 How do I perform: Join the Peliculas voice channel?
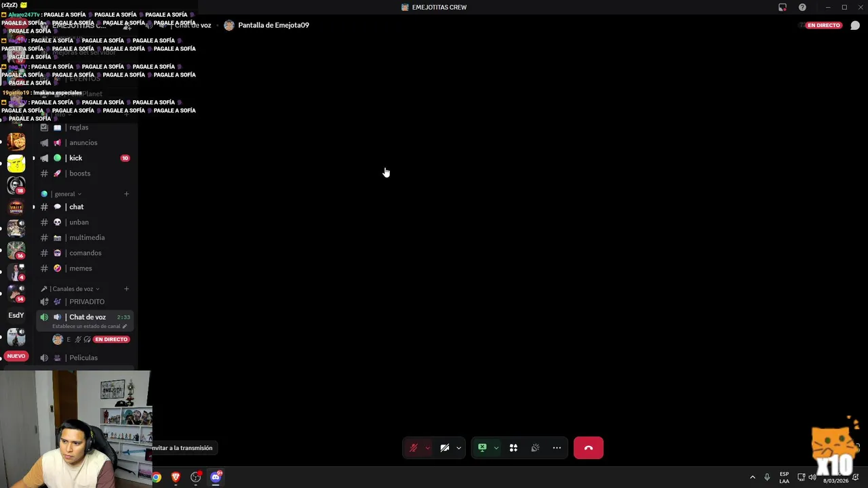(85, 358)
